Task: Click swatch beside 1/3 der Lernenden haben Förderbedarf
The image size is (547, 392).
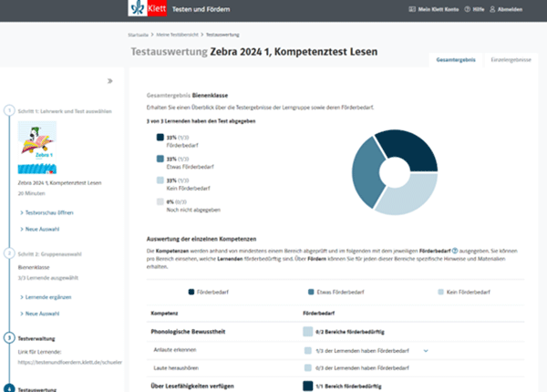Action: [308, 350]
